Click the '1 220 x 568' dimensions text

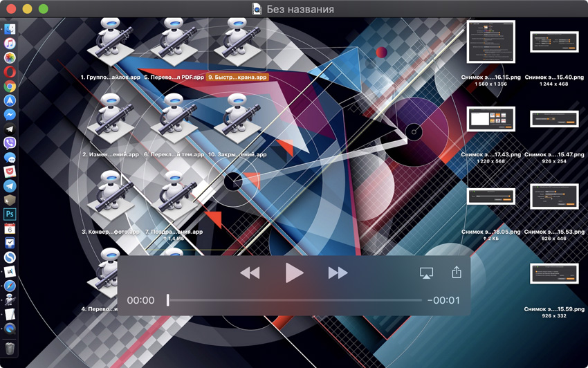click(x=491, y=161)
